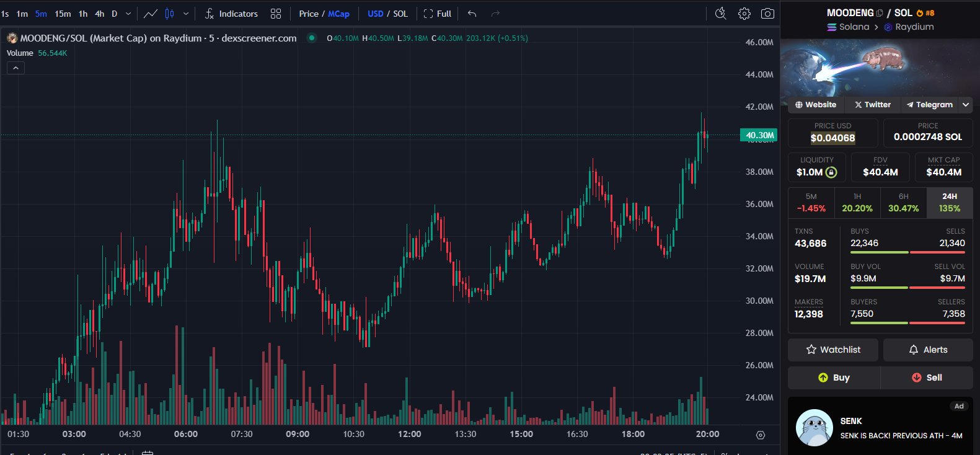Copy the MOODENG token address icon
Viewport: 980px width, 455px height.
[x=880, y=13]
